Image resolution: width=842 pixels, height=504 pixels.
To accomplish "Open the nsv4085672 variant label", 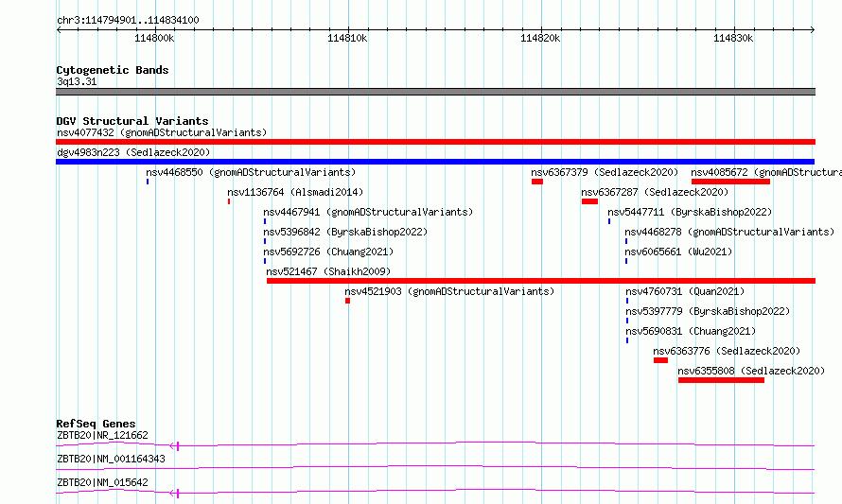I will click(766, 172).
